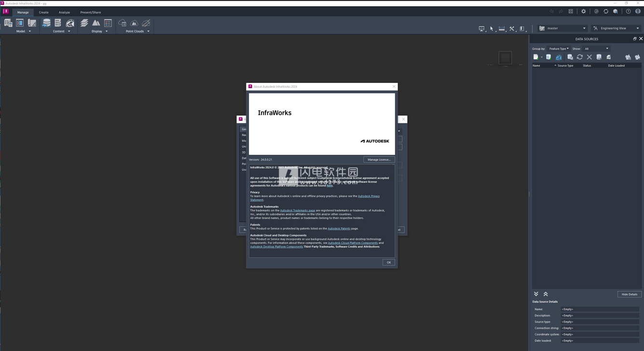Click the Undo arrow icon
This screenshot has width=644, height=351.
click(x=552, y=12)
